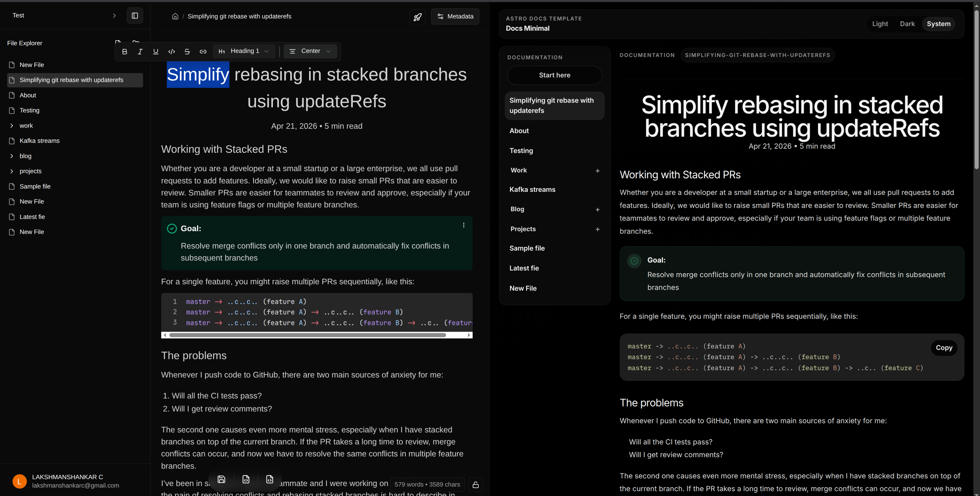Open the Center alignment dropdown
The image size is (980, 496).
tap(310, 51)
